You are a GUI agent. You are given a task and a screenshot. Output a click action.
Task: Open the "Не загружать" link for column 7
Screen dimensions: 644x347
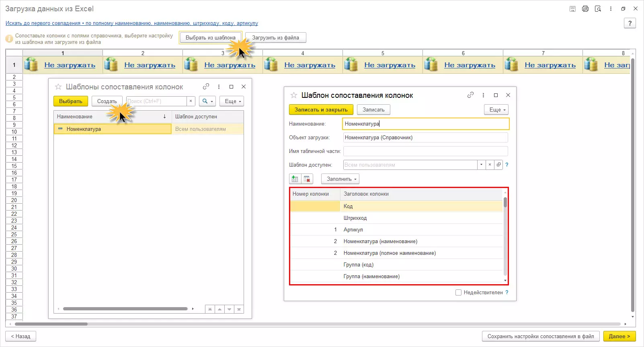click(x=550, y=65)
